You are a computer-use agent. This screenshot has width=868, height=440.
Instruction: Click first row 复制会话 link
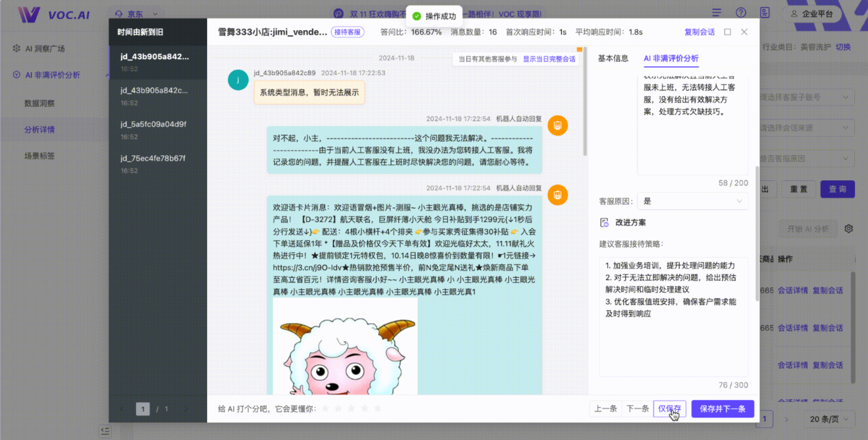pyautogui.click(x=827, y=290)
